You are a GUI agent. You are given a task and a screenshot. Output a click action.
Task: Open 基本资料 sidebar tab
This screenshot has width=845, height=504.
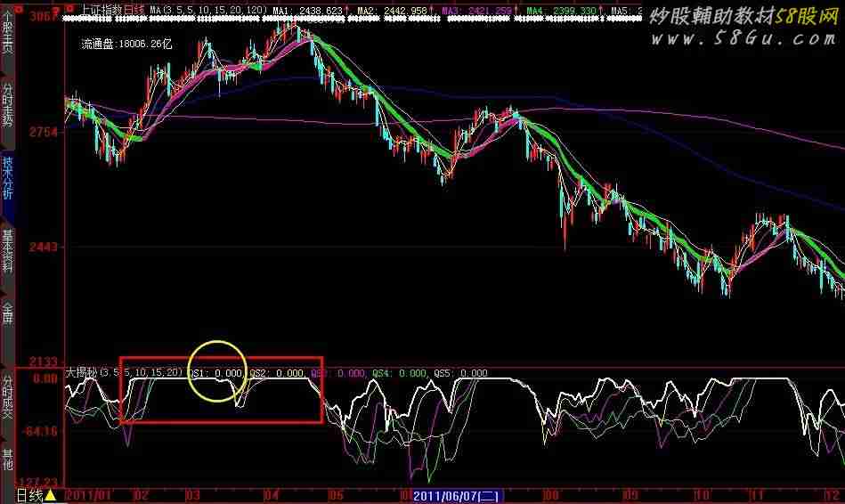[x=7, y=252]
